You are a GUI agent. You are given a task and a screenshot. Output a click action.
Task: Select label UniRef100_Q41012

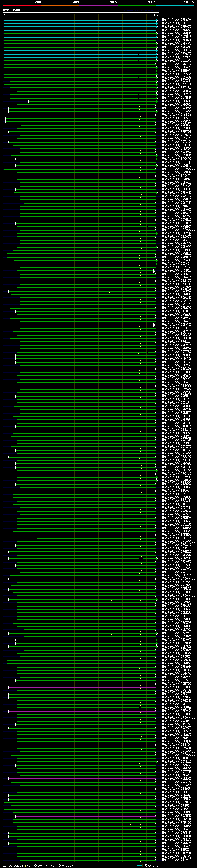click(x=176, y=860)
